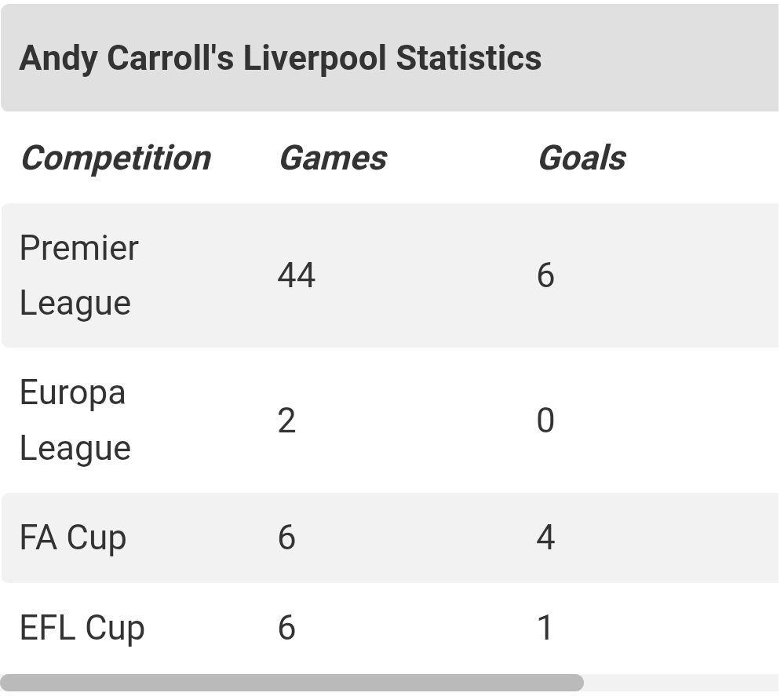The height and width of the screenshot is (700, 784).
Task: Click the Europa League games value 2
Action: coord(286,421)
